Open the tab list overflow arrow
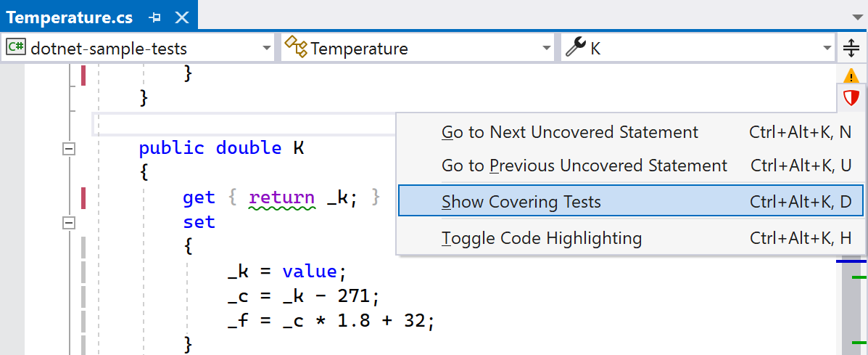This screenshot has height=355, width=868. pos(856,17)
